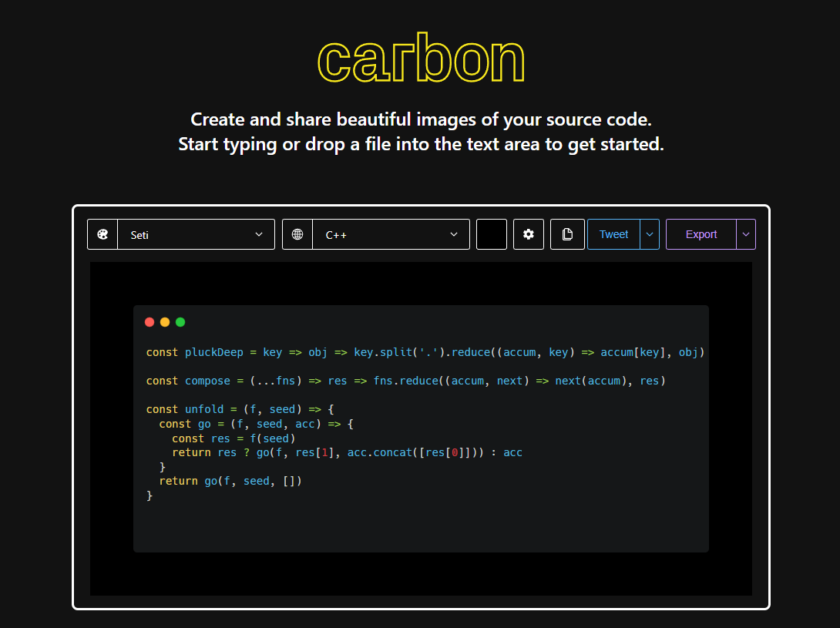Open settings with the gear icon
This screenshot has width=840, height=628.
point(528,234)
